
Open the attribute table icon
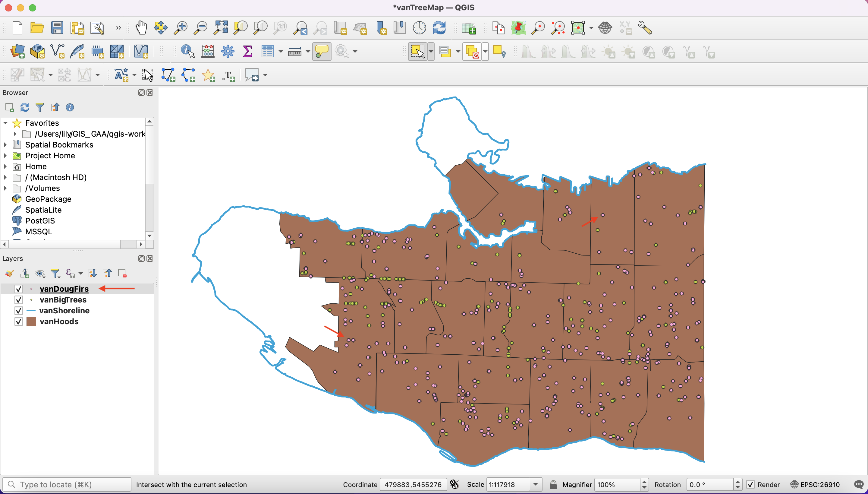tap(267, 52)
